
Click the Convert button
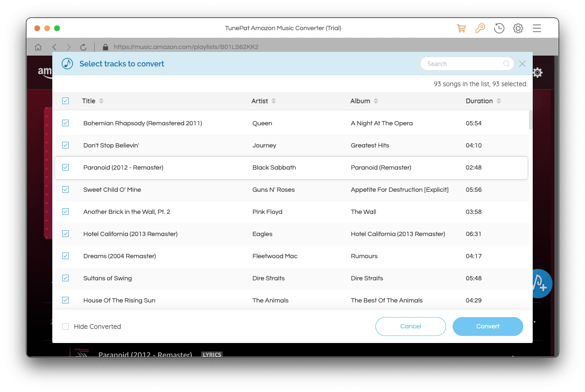click(x=488, y=327)
